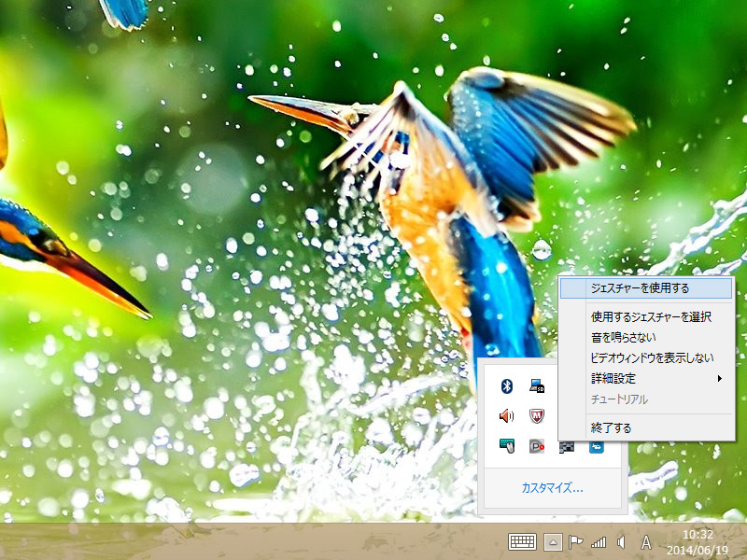Click the red speaker audio icon
This screenshot has width=747, height=560.
click(507, 416)
